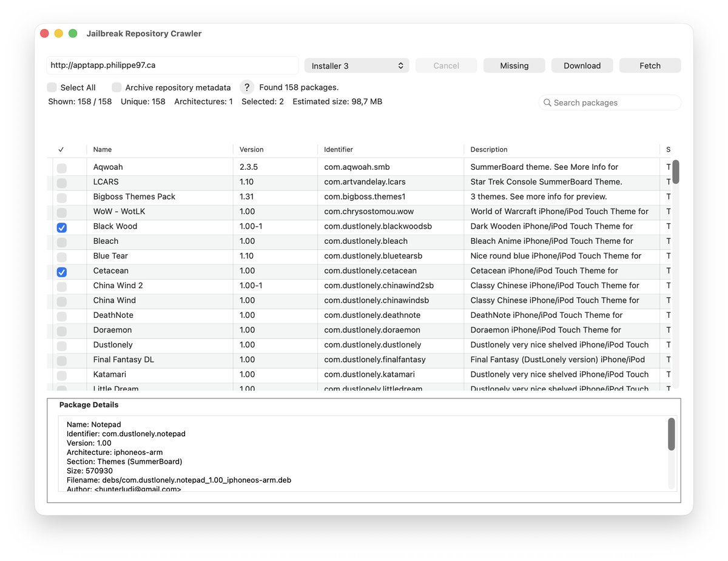Viewport: 728px width, 561px height.
Task: Check the Bleach package checkbox
Action: (x=62, y=242)
